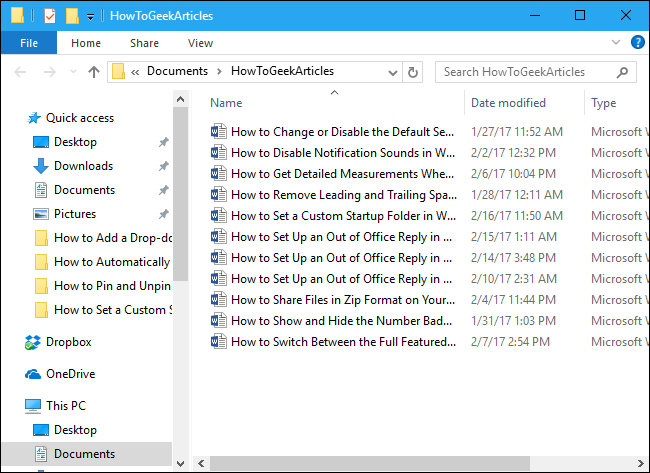Open Downloads under Quick access

[x=83, y=166]
